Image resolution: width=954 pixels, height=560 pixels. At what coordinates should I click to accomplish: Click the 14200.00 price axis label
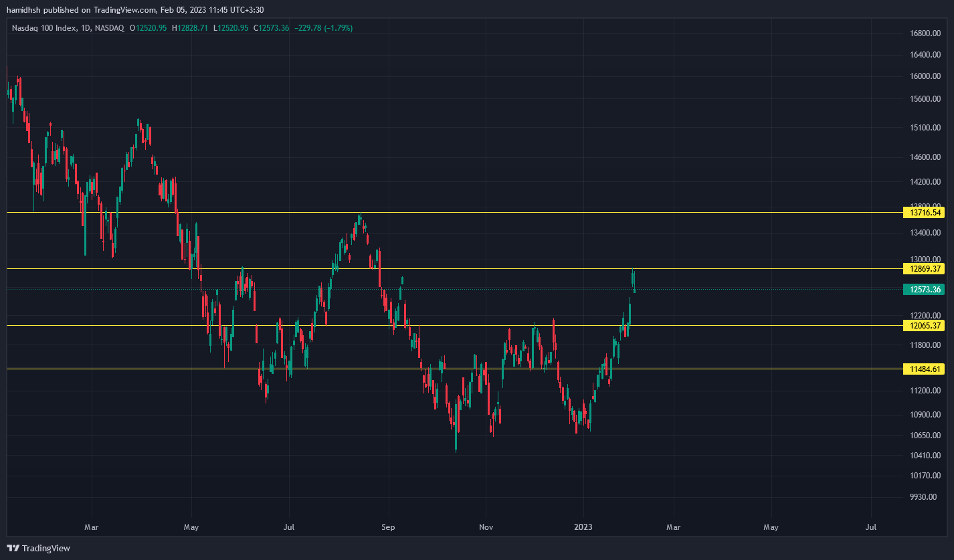(926, 182)
